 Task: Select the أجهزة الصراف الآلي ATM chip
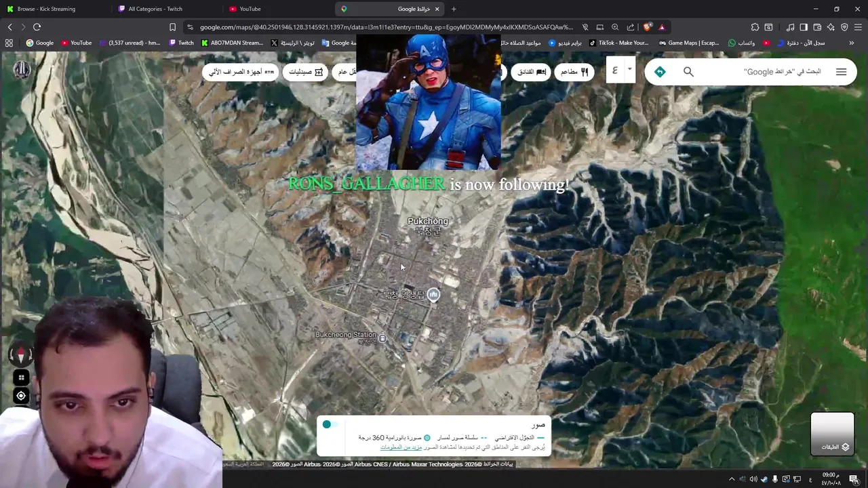click(x=241, y=72)
